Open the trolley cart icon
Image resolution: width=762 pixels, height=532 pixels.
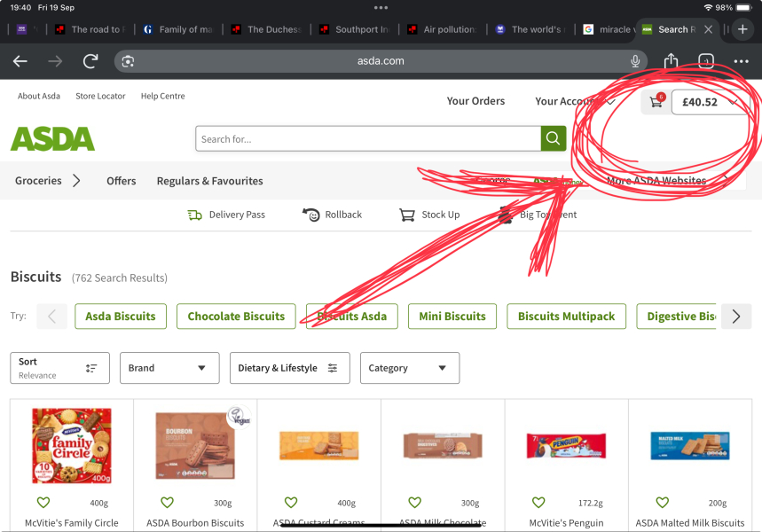[656, 102]
